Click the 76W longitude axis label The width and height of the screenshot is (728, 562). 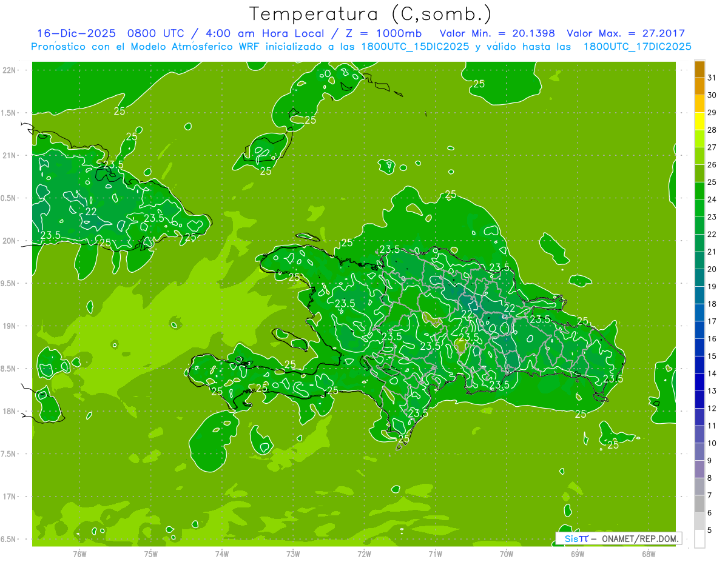79,554
